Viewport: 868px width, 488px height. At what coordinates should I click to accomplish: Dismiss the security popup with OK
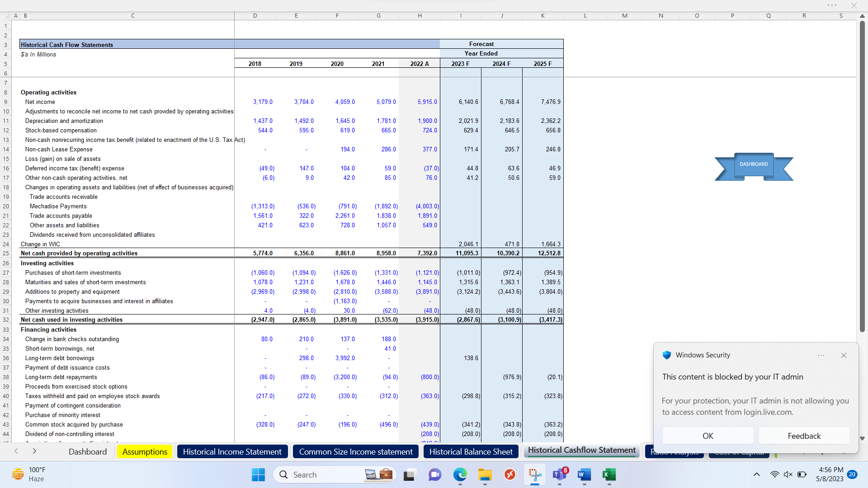[708, 436]
